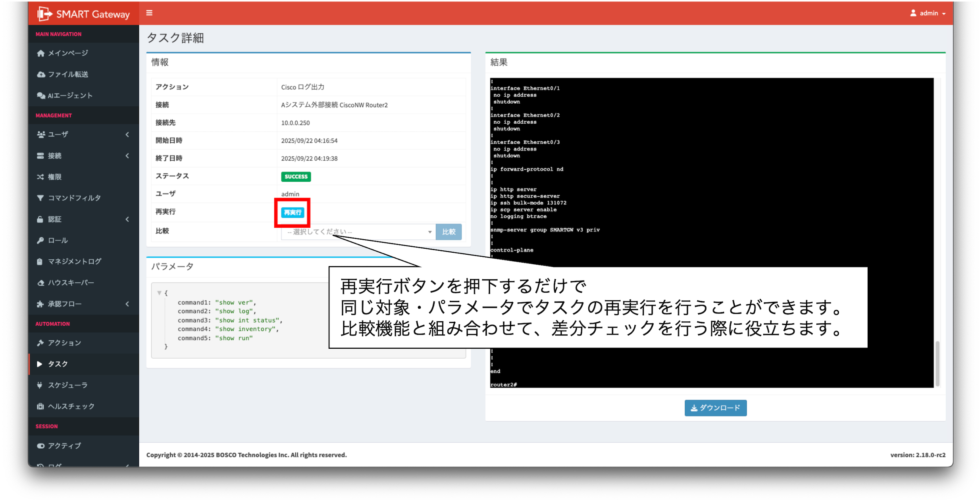Open ハウスキーパー eraser icon item
The height and width of the screenshot is (503, 980).
(x=40, y=283)
